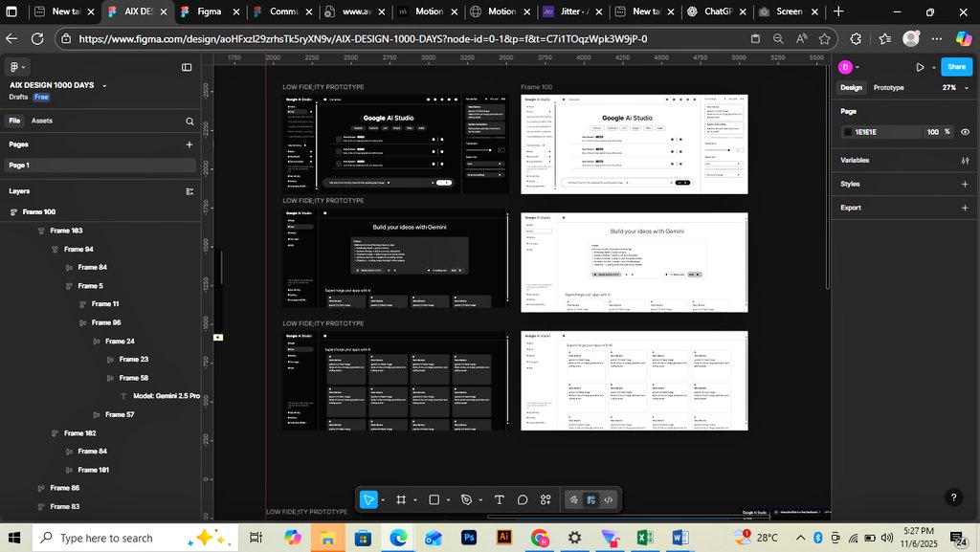Open the Variables settings icon
Viewport: 980px width, 552px height.
965,161
